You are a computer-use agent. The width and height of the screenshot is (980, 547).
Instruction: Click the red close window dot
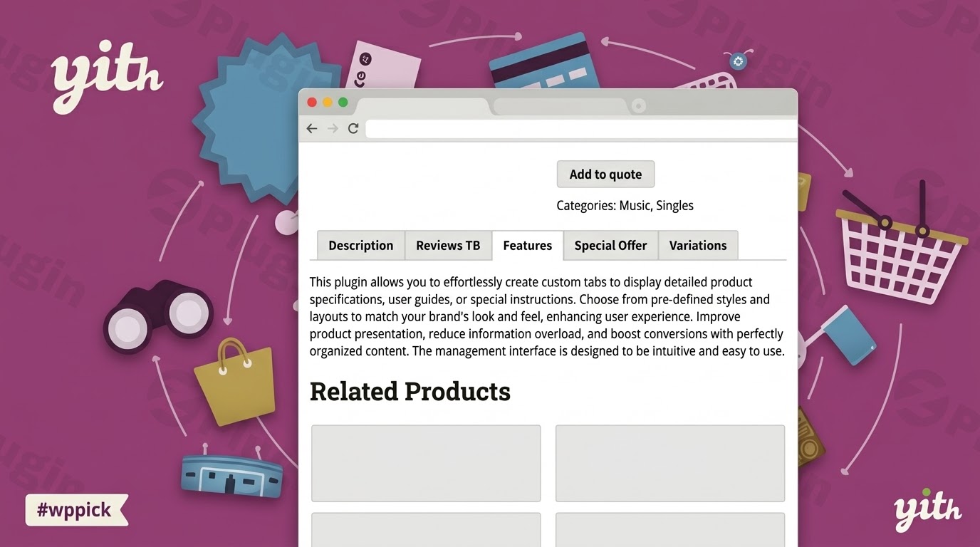tap(312, 102)
